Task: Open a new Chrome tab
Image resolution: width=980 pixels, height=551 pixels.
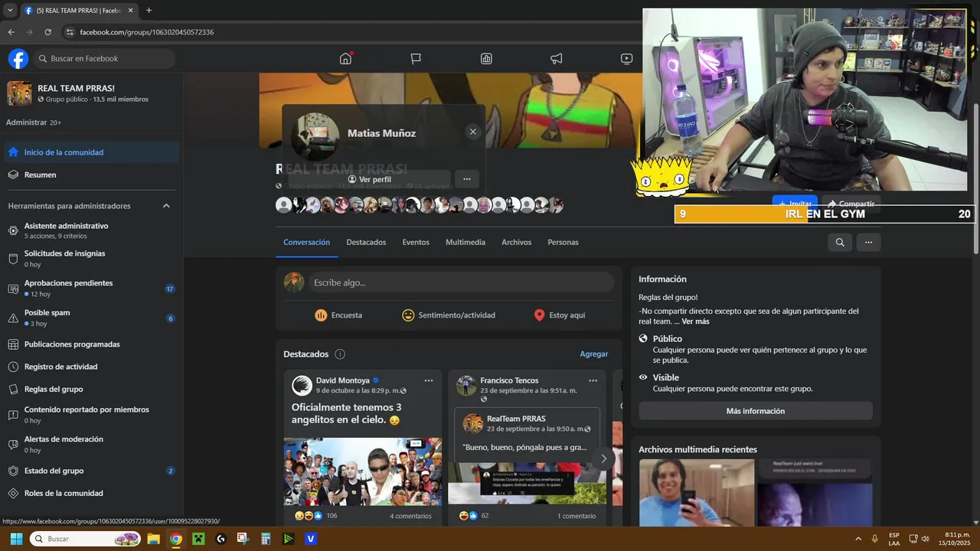Action: tap(149, 11)
